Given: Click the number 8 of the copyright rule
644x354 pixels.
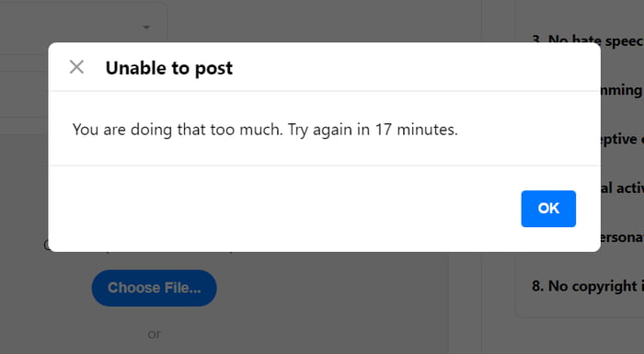Looking at the screenshot, I should [537, 286].
